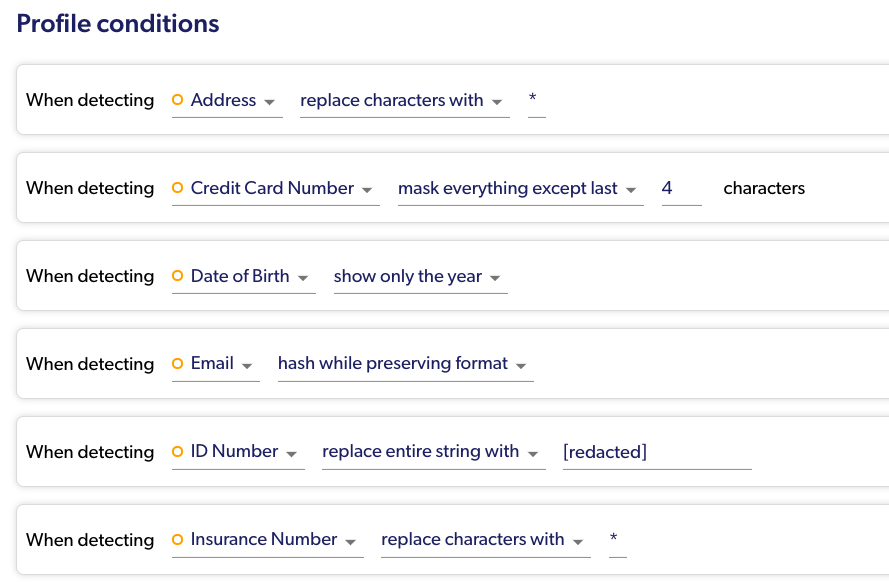Screen dimensions: 889x586
Task: Expand the ID Number type dropdown
Action: click(243, 453)
